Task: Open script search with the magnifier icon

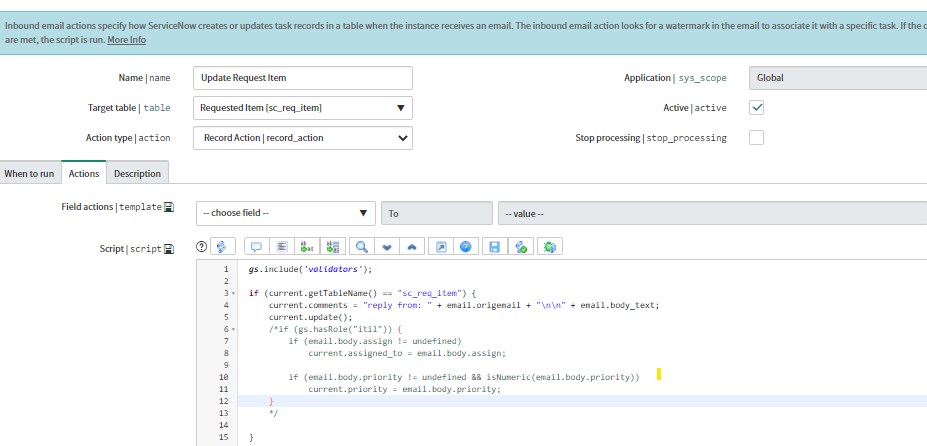Action: (361, 247)
